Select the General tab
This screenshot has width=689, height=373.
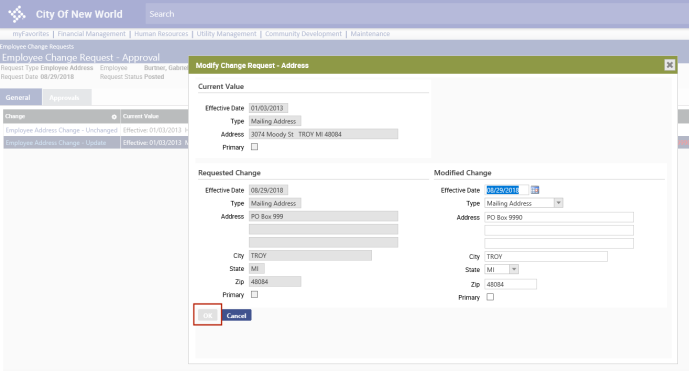[x=18, y=98]
